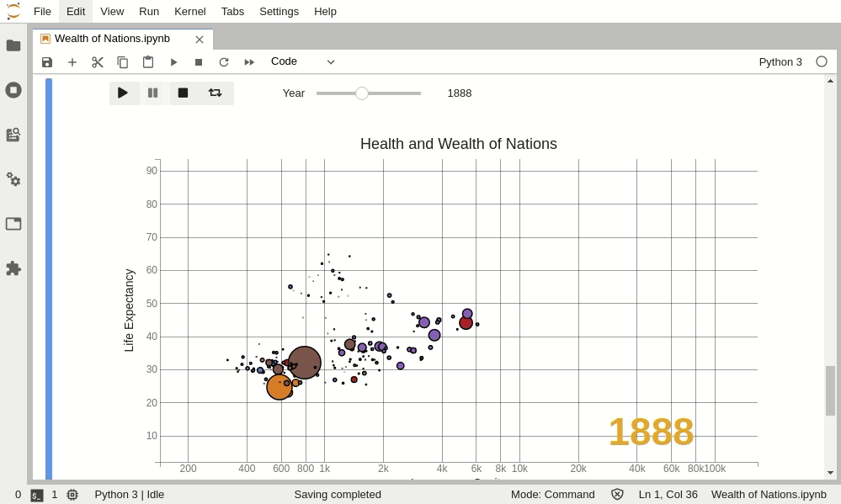Open the Python 3 kernel selector

coord(780,61)
